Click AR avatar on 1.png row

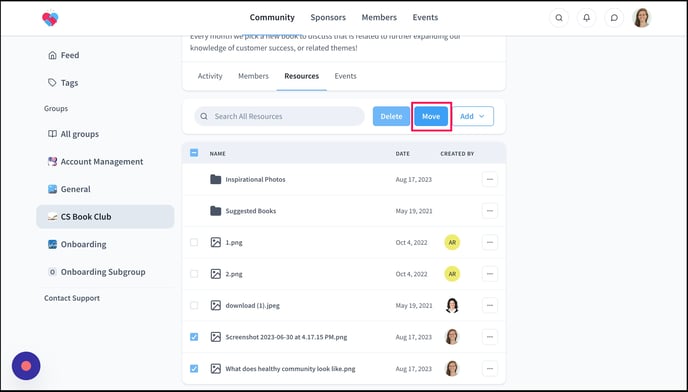tap(452, 242)
